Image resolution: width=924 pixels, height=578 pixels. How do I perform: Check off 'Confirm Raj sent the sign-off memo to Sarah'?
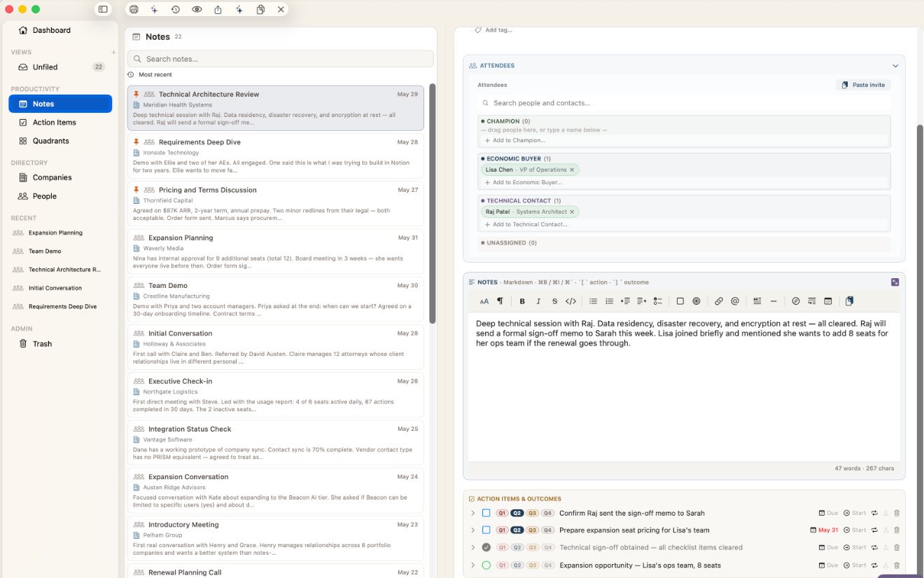(486, 514)
